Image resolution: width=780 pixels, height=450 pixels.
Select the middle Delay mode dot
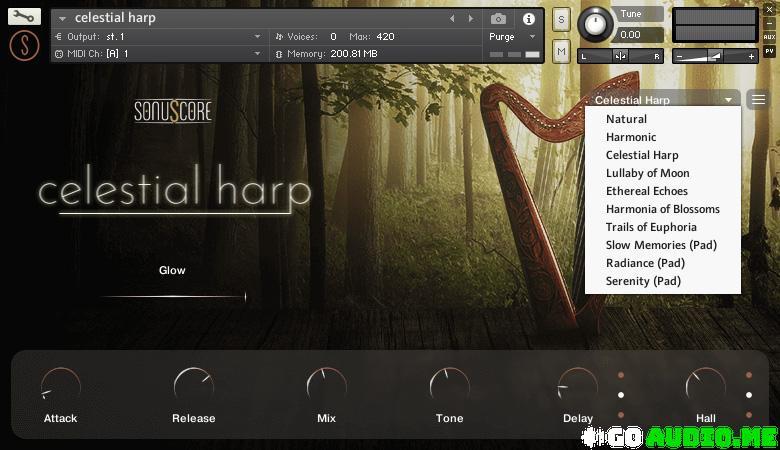(x=621, y=395)
